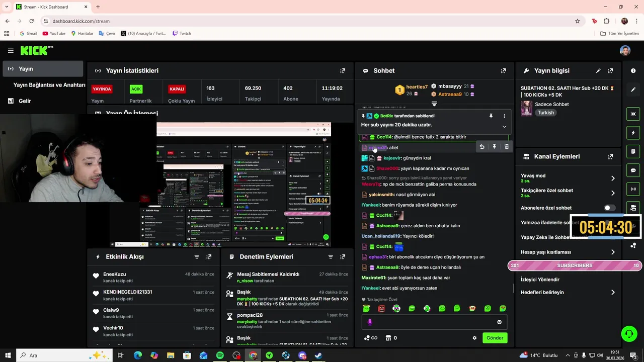
Task: Open Takipçilere özel sohbet settings chevron
Action: pos(613,193)
